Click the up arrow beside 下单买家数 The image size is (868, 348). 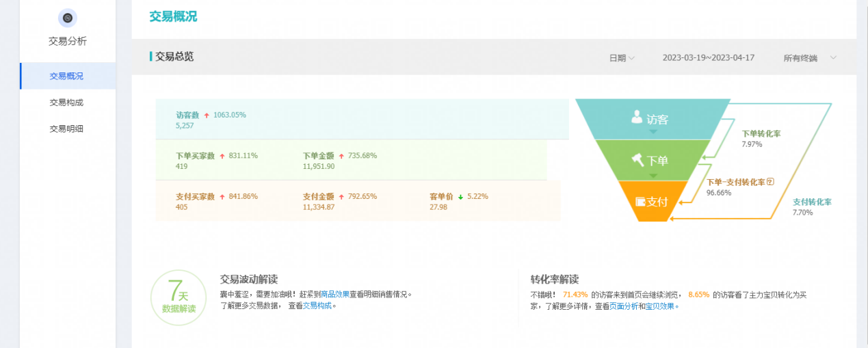click(x=222, y=157)
